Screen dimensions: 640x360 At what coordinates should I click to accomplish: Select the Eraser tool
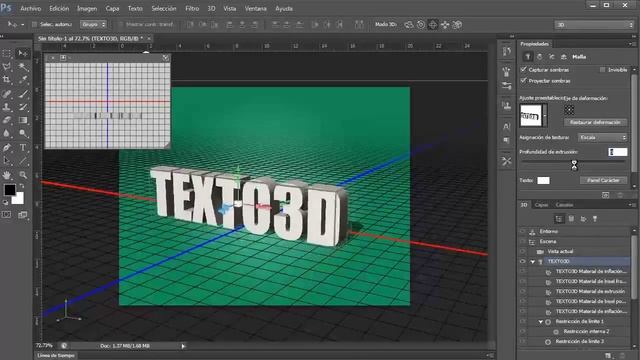coord(7,120)
